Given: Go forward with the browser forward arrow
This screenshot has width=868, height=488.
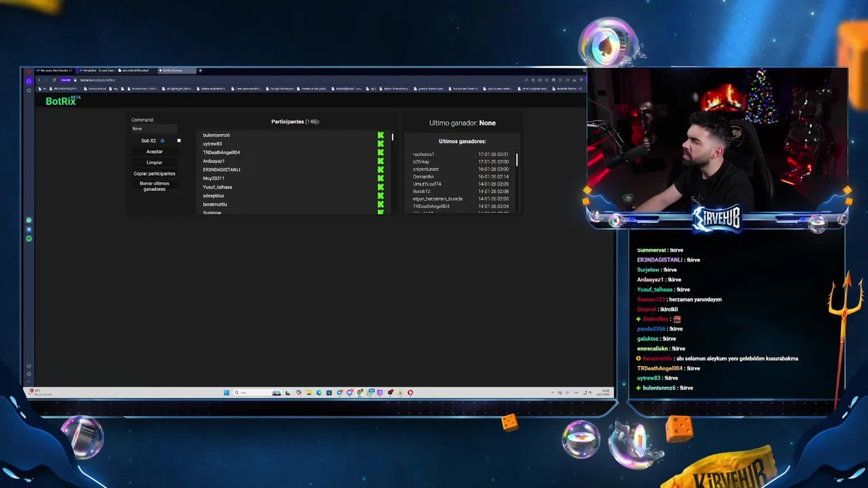Looking at the screenshot, I should pyautogui.click(x=46, y=80).
